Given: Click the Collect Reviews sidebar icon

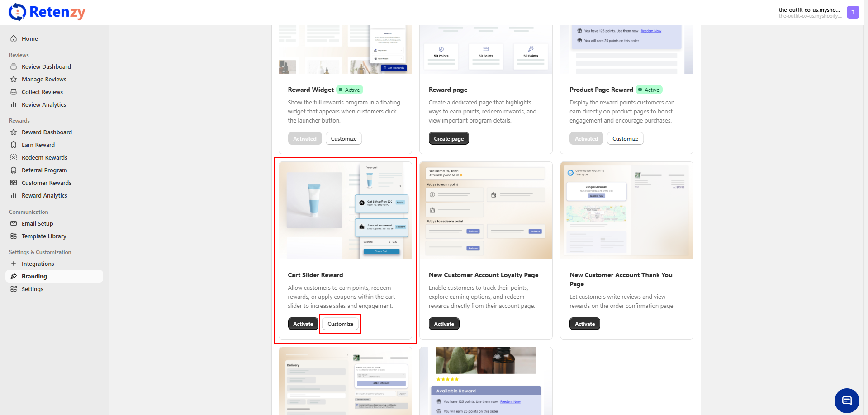Looking at the screenshot, I should click(x=14, y=92).
